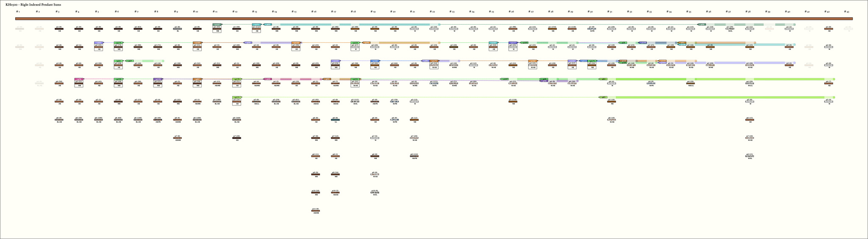This screenshot has width=868, height=239.
Task: Select the green =p171 sum label
Action: tap(237, 97)
